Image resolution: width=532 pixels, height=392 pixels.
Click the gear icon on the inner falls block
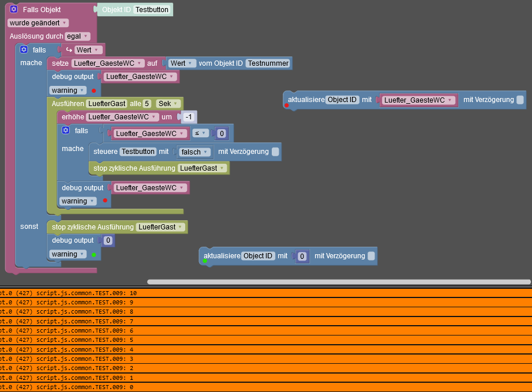click(65, 130)
